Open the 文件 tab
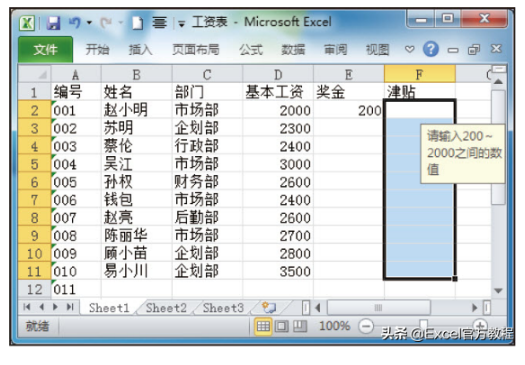Screen dimensions: 525x365 tap(46, 50)
